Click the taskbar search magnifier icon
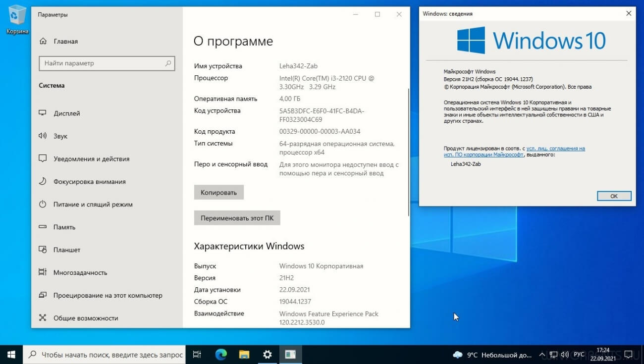The width and height of the screenshot is (644, 364). (33, 355)
